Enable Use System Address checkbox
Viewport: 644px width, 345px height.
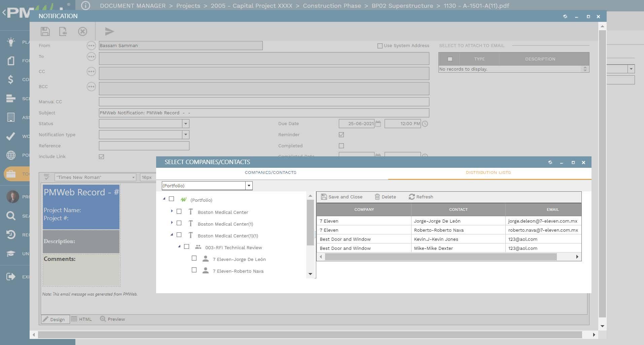click(380, 46)
